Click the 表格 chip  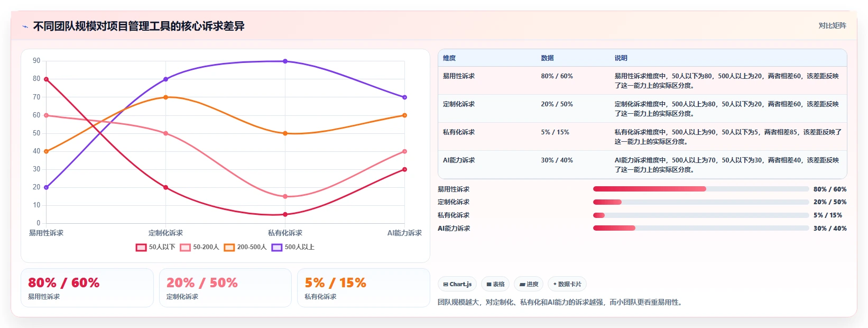point(495,284)
